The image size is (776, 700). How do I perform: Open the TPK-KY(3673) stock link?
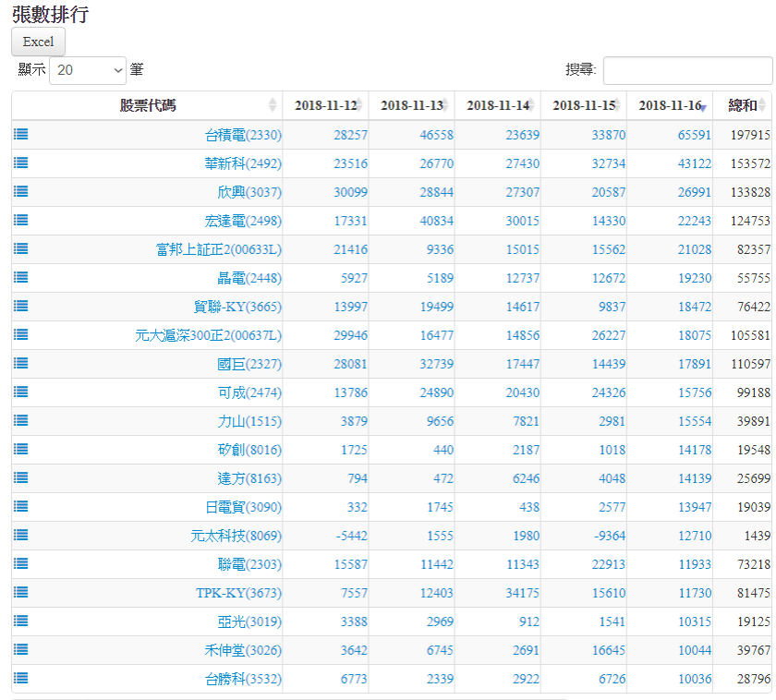pos(238,593)
